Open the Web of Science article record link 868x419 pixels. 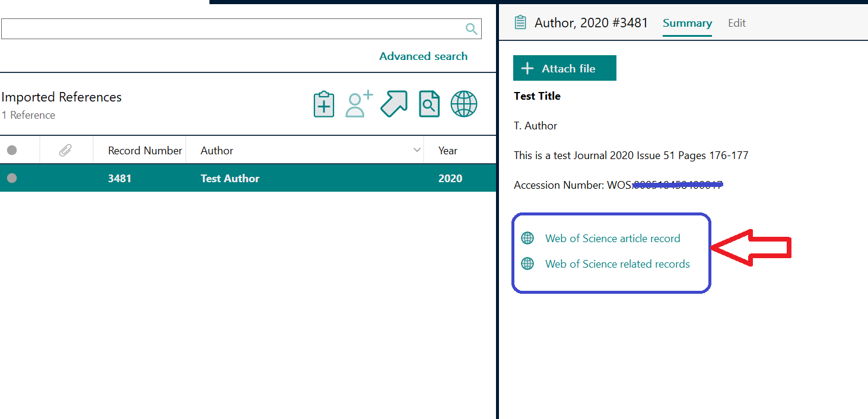pos(612,238)
